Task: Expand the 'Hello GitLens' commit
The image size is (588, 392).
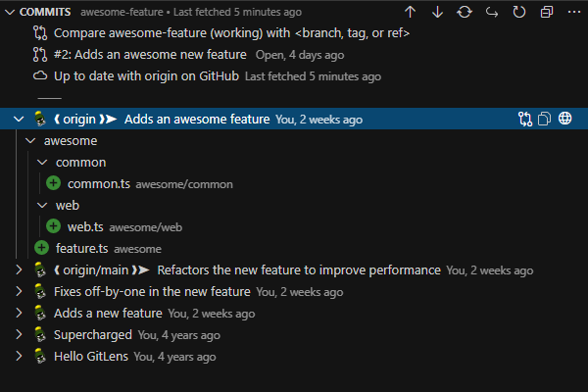Action: [19, 357]
